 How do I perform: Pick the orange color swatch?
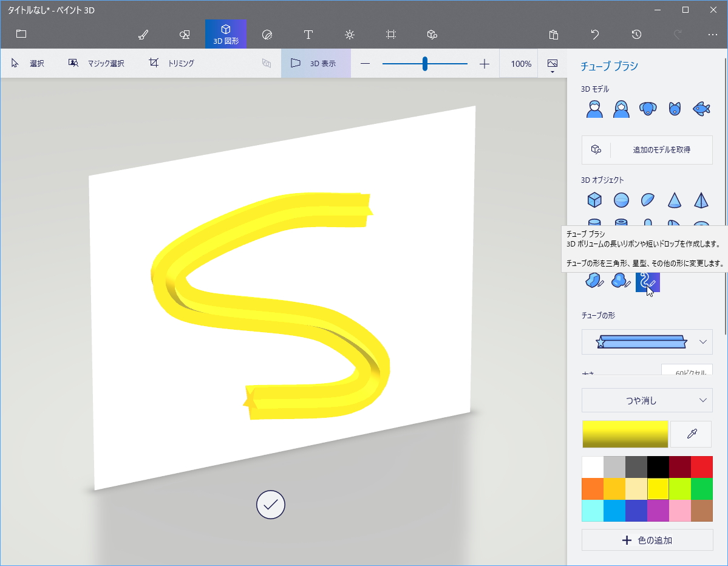click(x=593, y=489)
